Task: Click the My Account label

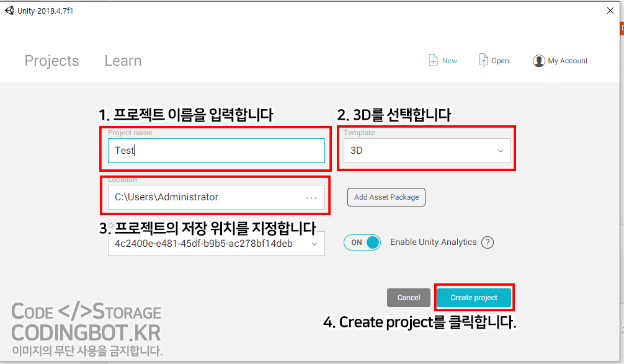Action: coord(568,61)
